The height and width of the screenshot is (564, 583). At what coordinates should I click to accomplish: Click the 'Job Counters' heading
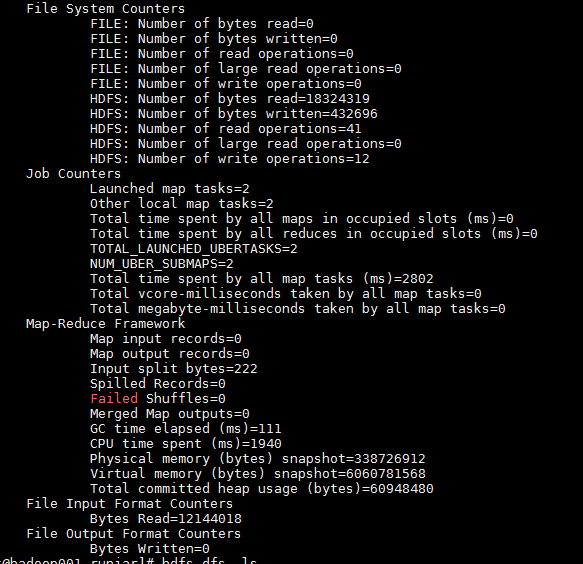pyautogui.click(x=73, y=174)
